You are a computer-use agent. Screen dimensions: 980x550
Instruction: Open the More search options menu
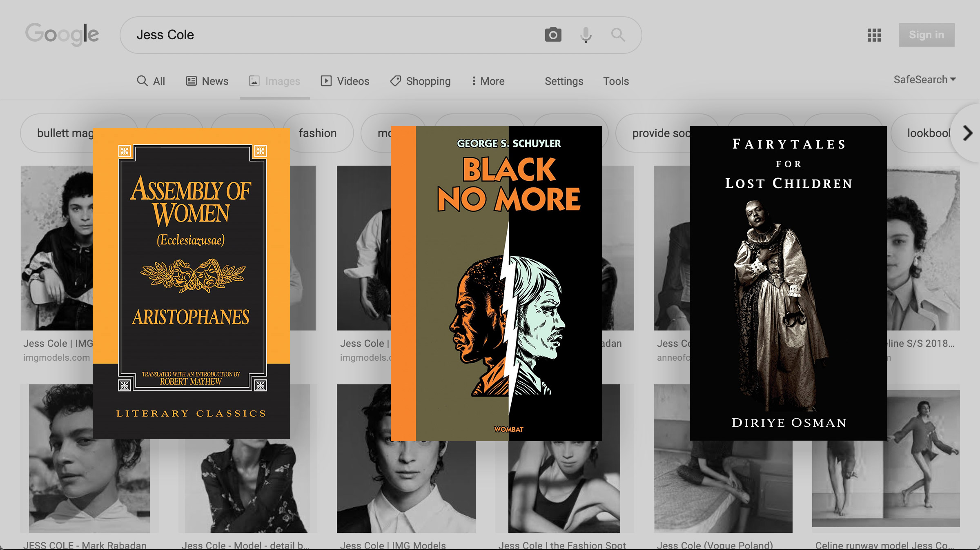coord(488,81)
